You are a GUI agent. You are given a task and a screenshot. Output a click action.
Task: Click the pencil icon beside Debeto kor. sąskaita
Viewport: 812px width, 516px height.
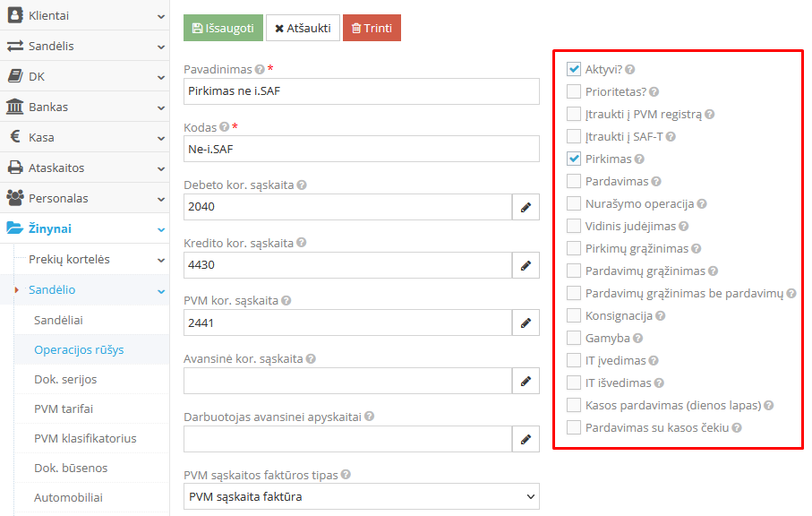(x=526, y=208)
